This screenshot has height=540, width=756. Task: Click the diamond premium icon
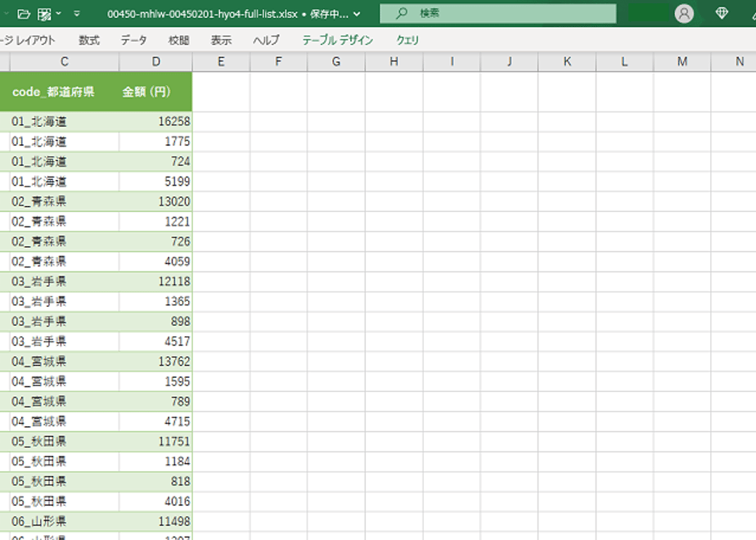pyautogui.click(x=722, y=13)
